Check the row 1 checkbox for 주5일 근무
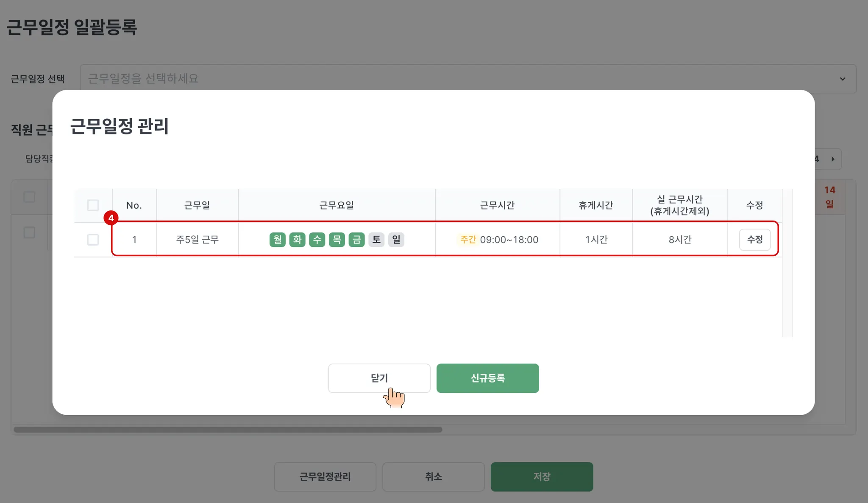Image resolution: width=868 pixels, height=503 pixels. coord(93,240)
